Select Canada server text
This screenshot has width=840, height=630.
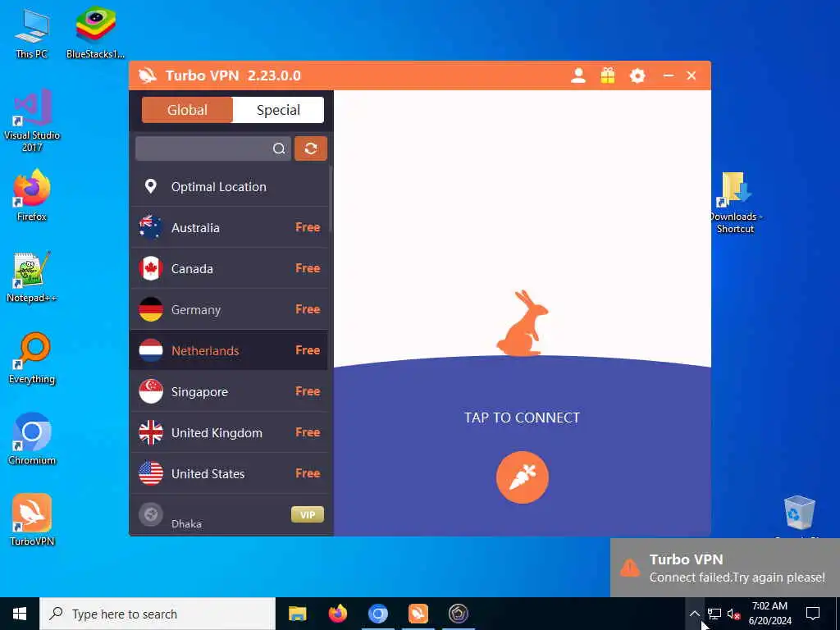coord(192,269)
